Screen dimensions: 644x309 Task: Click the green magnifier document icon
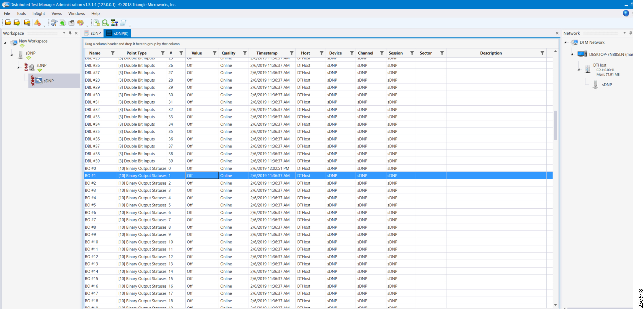click(63, 23)
